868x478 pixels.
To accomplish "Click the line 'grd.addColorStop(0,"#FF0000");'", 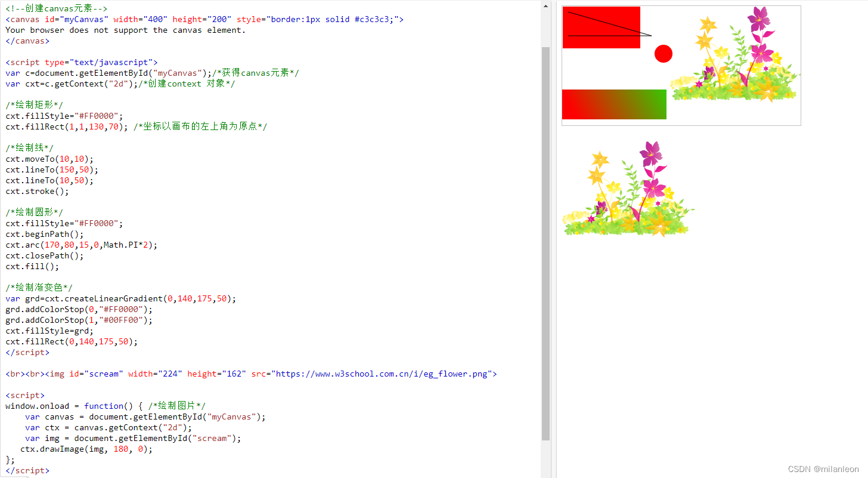I will [79, 309].
